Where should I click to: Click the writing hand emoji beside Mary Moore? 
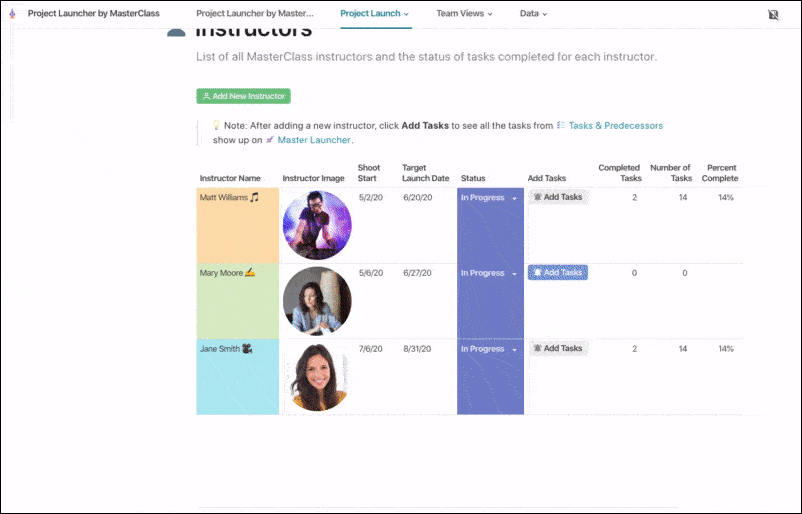tap(250, 273)
